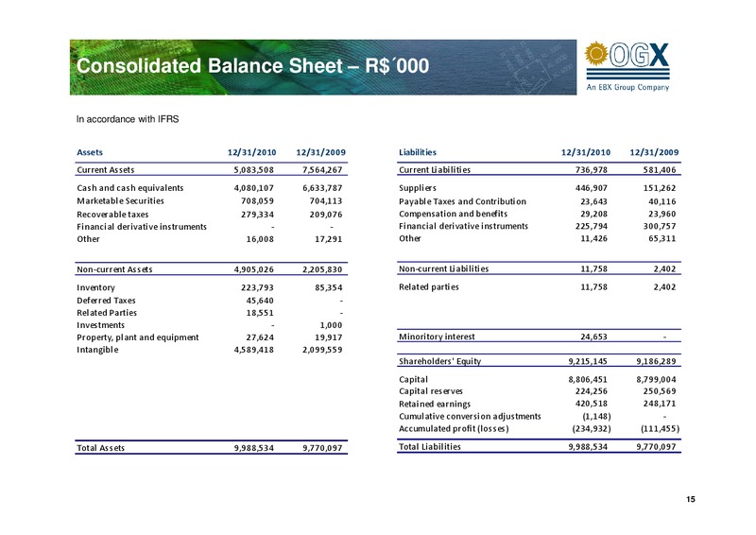This screenshot has height=535, width=756.
Task: Click the 'Minoritory interest' row label
Action: [437, 337]
